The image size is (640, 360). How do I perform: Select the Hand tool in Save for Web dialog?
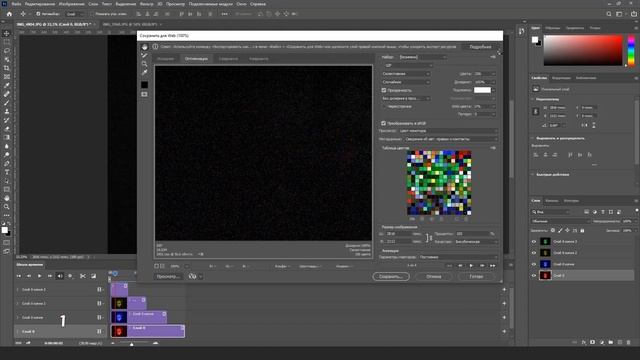click(x=144, y=47)
